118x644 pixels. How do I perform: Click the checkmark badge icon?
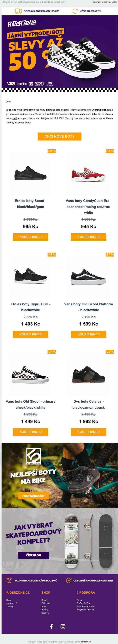[69, 580]
